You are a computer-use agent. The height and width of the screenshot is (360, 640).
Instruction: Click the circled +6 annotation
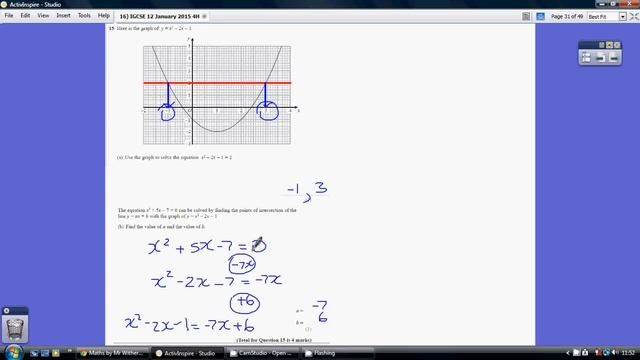point(245,303)
